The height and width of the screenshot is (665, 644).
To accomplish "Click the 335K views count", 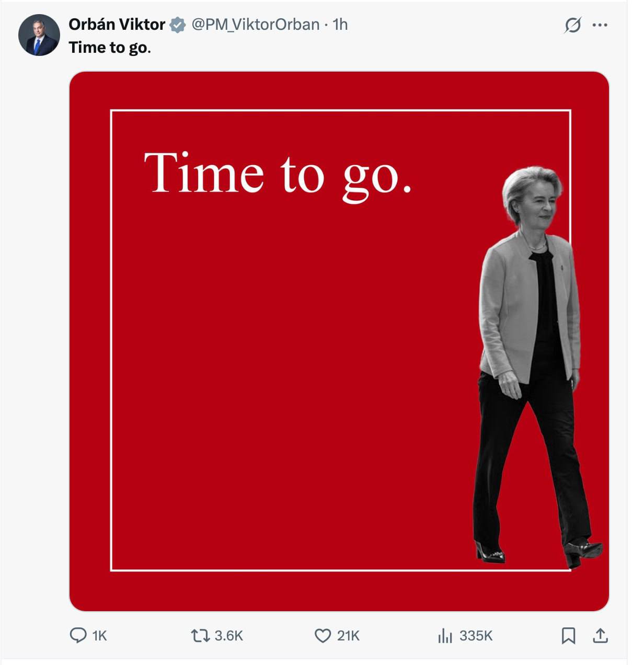I will click(476, 636).
